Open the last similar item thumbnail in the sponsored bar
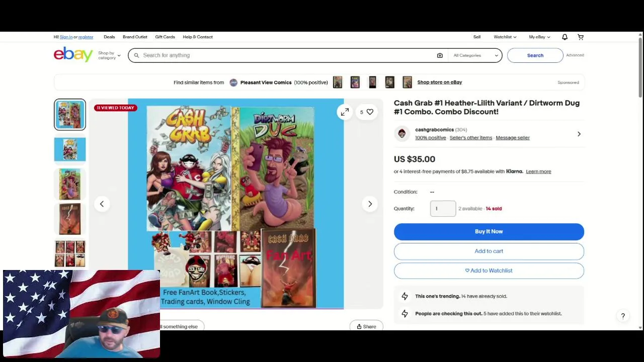This screenshot has width=644, height=362. pos(407,82)
